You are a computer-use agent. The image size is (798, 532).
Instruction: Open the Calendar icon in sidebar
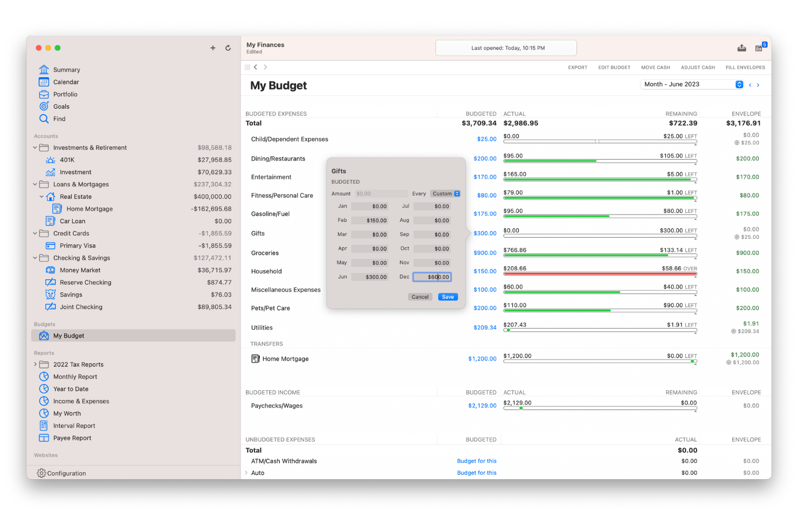(x=44, y=82)
